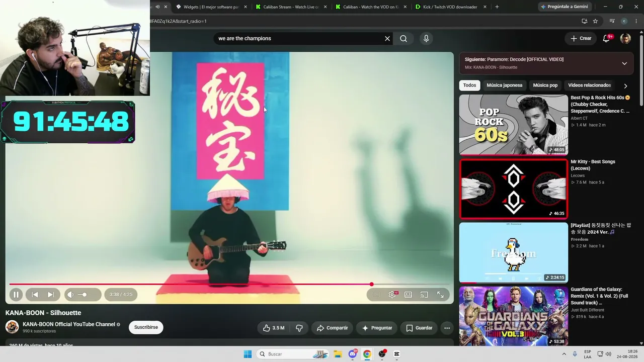Open Mr Kitty - Best Songs title

(x=593, y=165)
